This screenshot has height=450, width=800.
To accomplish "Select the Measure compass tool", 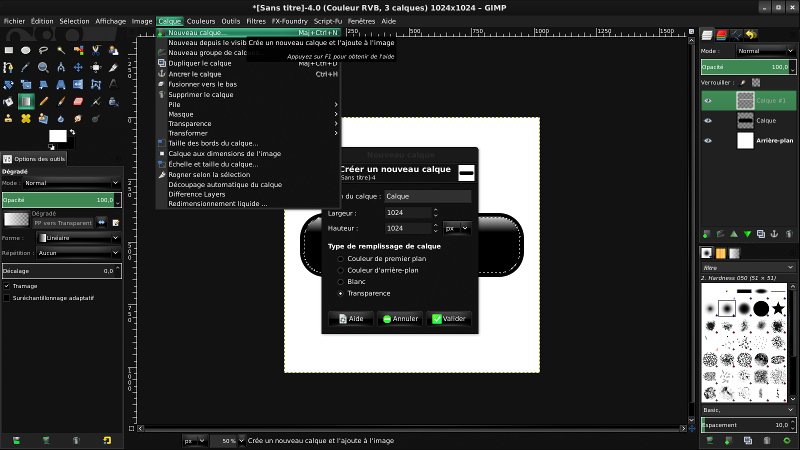I will (61, 67).
